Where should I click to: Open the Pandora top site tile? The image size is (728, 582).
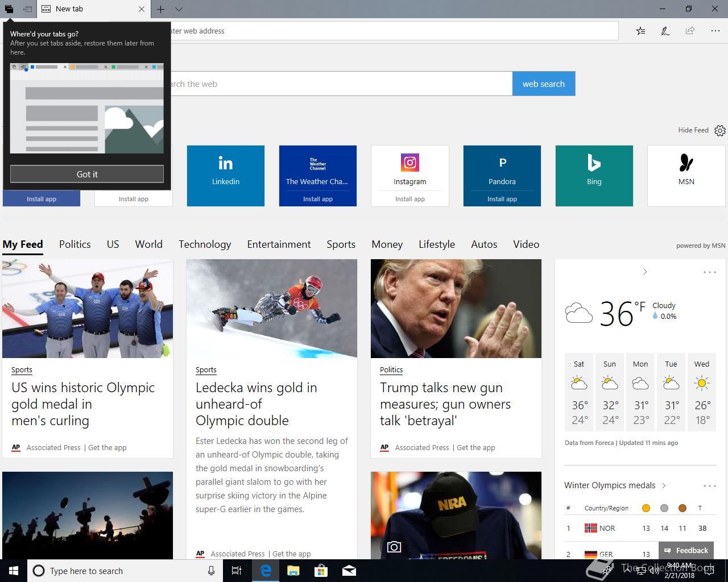[x=502, y=168]
